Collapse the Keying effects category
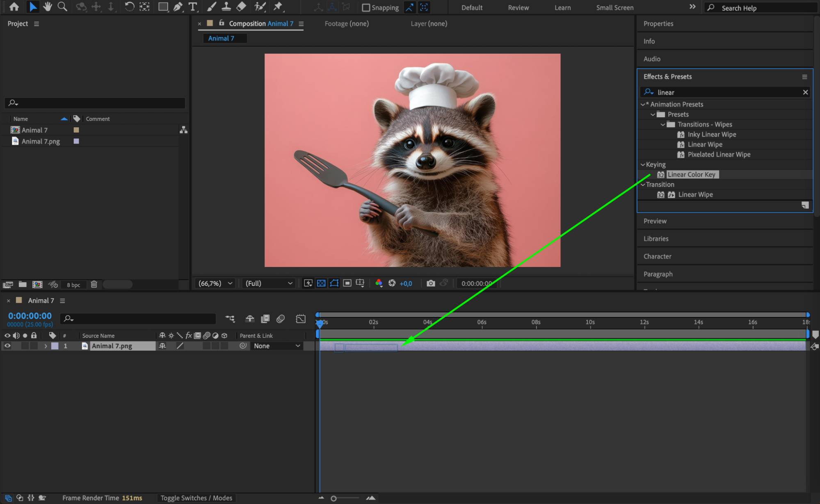 643,164
